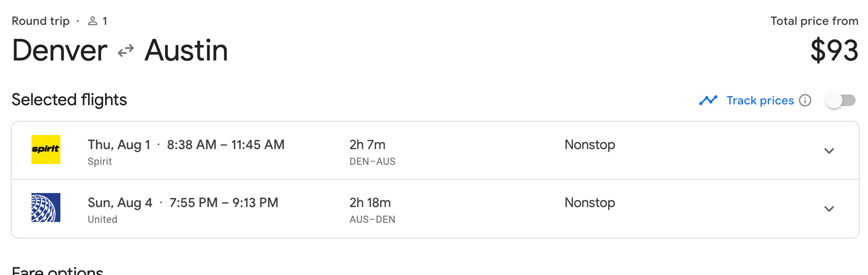Screen dimensions: 868x275
Task: Click the Austin city heading
Action: [186, 51]
